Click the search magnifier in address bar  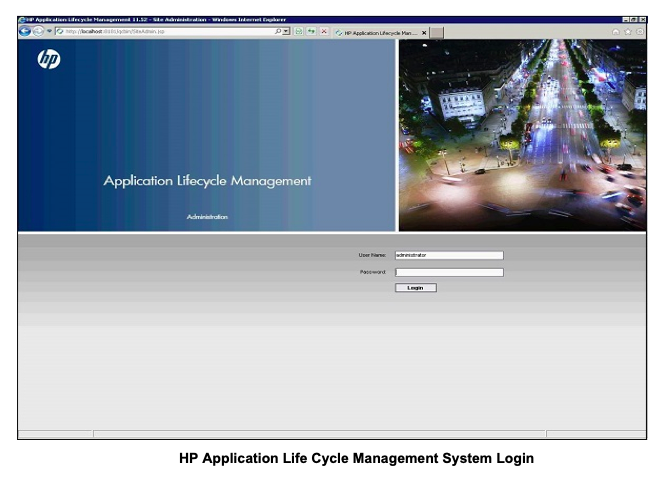click(x=278, y=31)
